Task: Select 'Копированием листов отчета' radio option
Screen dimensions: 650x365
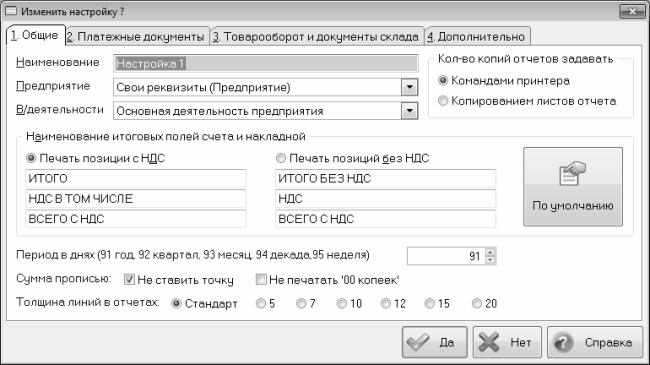Action: pyautogui.click(x=443, y=101)
